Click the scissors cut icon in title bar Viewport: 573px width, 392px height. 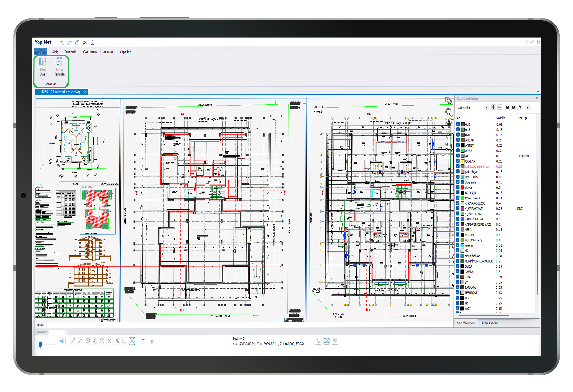pyautogui.click(x=85, y=43)
